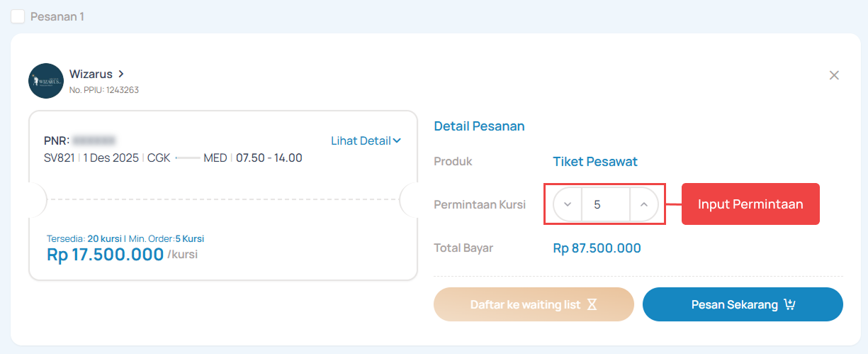Increase the seat request quantity
Screen dimensions: 868x354
click(x=643, y=204)
